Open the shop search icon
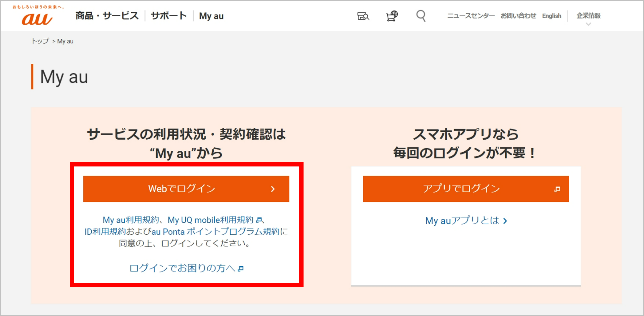644x316 pixels. 363,16
